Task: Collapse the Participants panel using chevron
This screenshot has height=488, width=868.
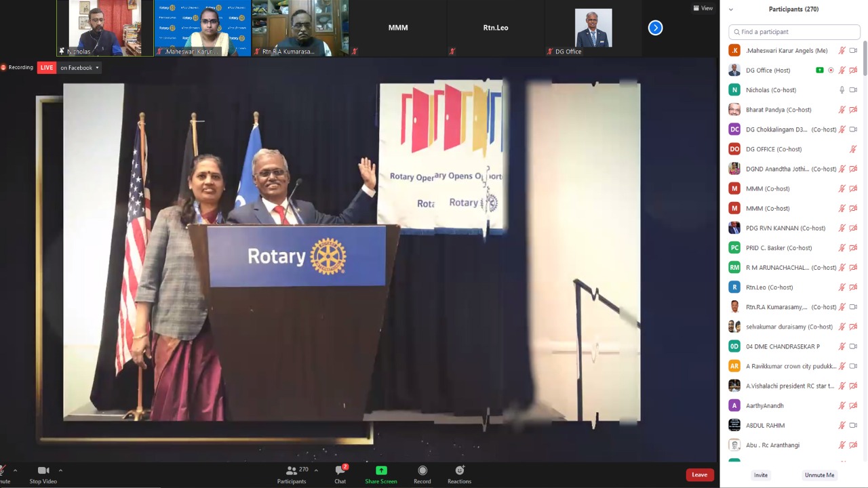Action: [x=731, y=9]
